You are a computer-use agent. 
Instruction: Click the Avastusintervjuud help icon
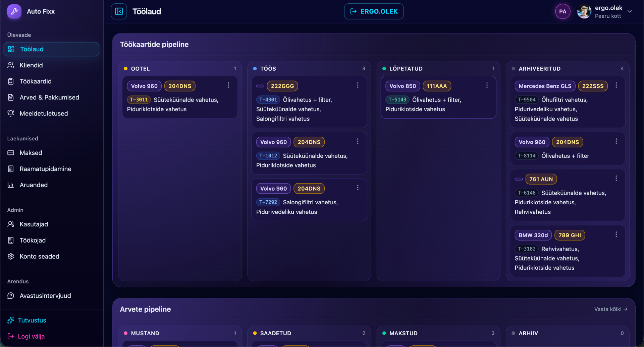pyautogui.click(x=11, y=296)
